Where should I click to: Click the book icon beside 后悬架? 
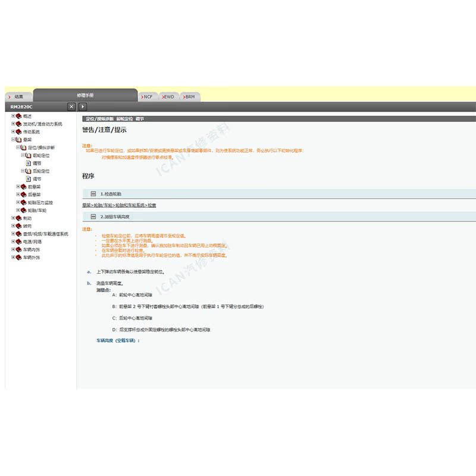pyautogui.click(x=23, y=195)
